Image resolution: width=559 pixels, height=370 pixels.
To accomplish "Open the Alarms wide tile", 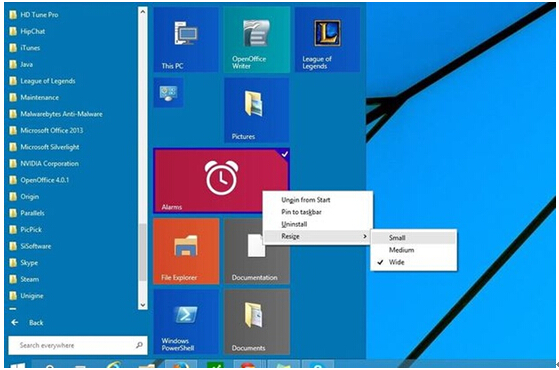I will pos(221,181).
